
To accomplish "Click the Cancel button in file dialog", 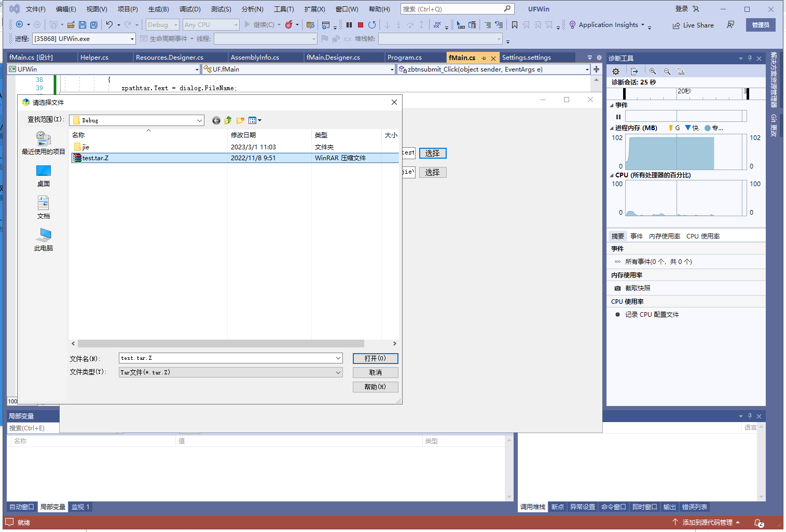I will [x=375, y=372].
